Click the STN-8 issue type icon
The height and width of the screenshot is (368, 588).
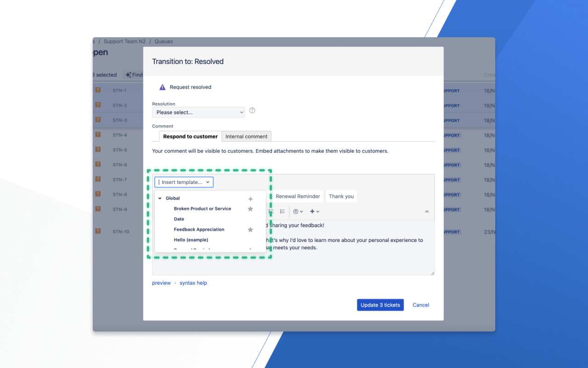[x=98, y=194]
